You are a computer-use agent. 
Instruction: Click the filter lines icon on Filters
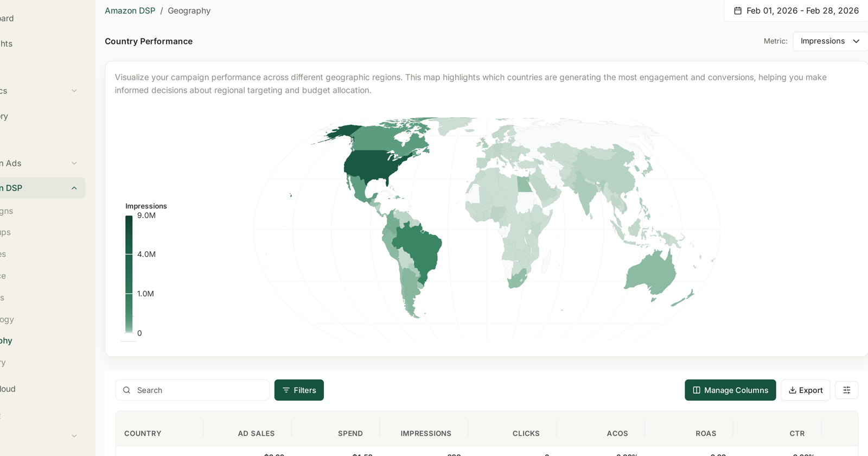286,390
